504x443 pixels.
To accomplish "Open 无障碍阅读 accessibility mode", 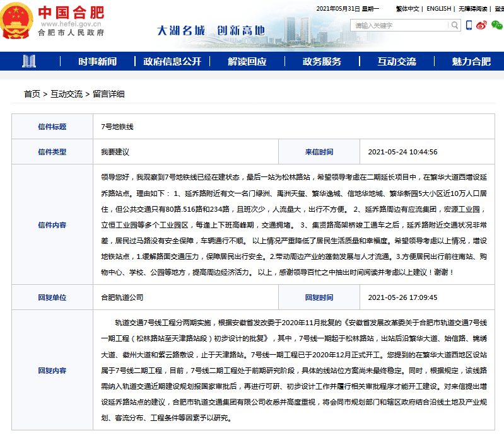I will [473, 9].
